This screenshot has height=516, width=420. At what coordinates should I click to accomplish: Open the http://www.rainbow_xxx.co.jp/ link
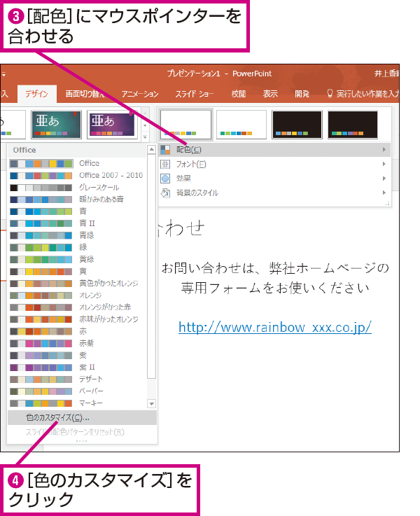(275, 328)
